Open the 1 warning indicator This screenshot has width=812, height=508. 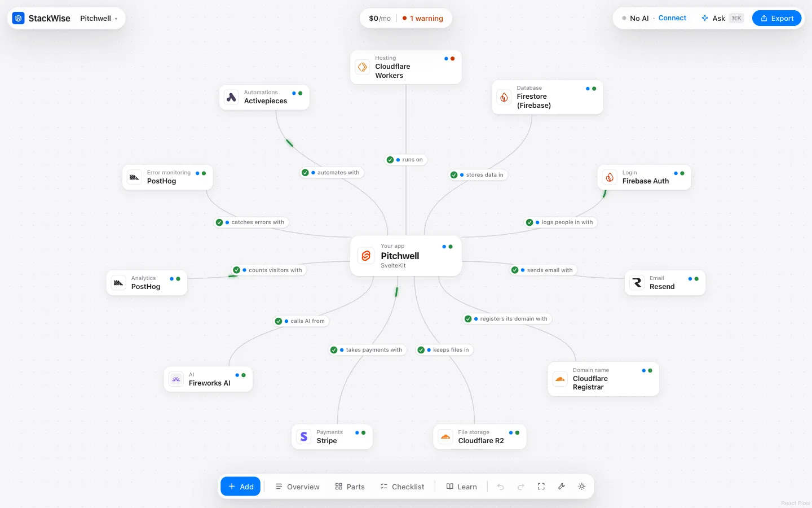click(x=423, y=18)
